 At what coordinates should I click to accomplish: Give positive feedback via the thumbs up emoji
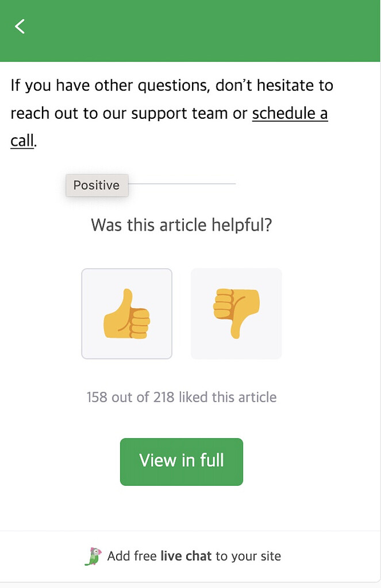126,313
